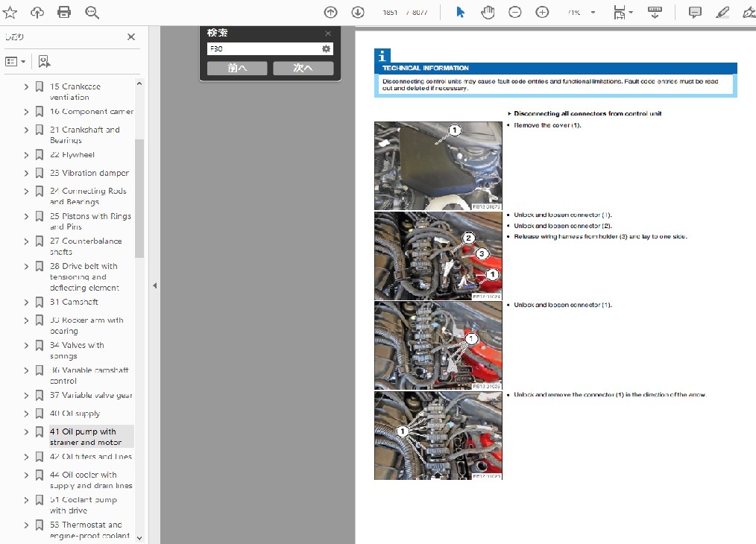
Task: Collapse the side panel with arrow handle
Action: [x=154, y=285]
